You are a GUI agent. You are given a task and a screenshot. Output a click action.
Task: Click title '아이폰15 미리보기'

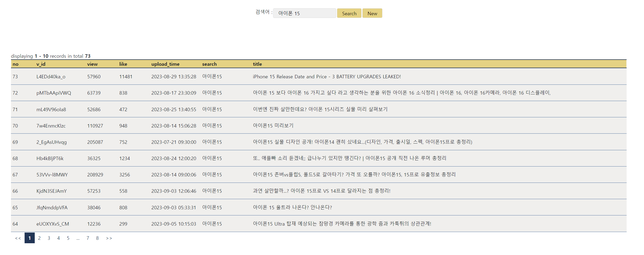tap(273, 126)
